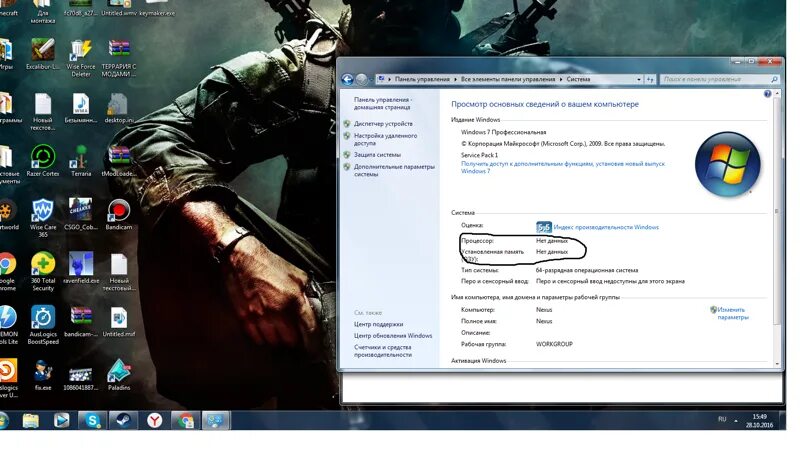Launch AusLogics BoostSpeed shortcut
Image resolution: width=800 pixels, height=450 pixels.
(x=43, y=325)
